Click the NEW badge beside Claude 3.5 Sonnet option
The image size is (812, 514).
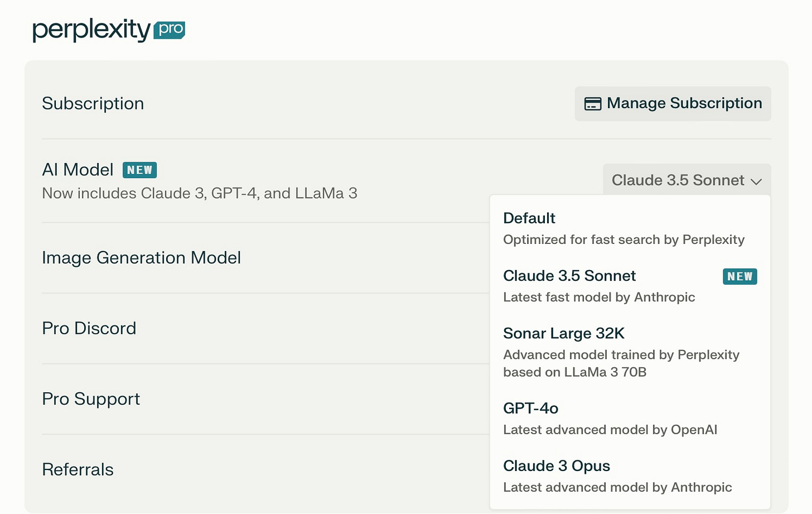tap(739, 276)
